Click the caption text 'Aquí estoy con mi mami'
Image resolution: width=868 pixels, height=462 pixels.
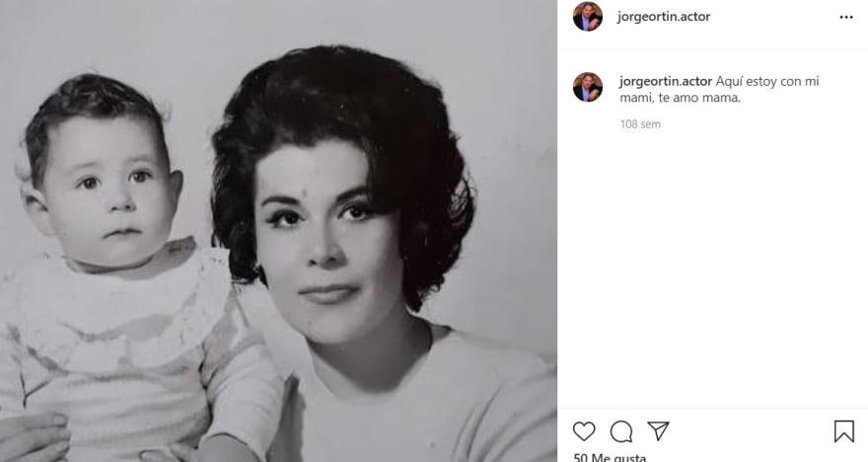click(x=719, y=89)
